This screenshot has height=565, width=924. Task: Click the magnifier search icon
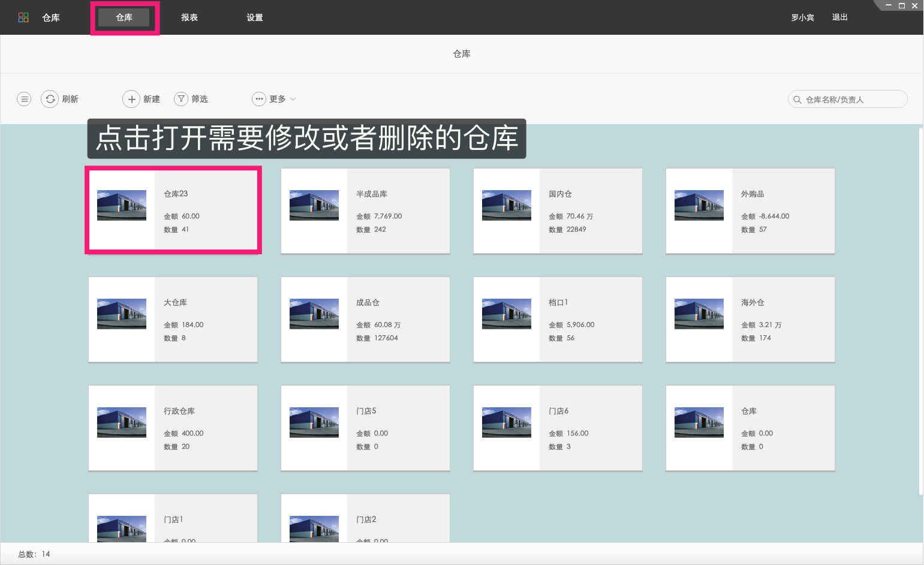pyautogui.click(x=797, y=100)
